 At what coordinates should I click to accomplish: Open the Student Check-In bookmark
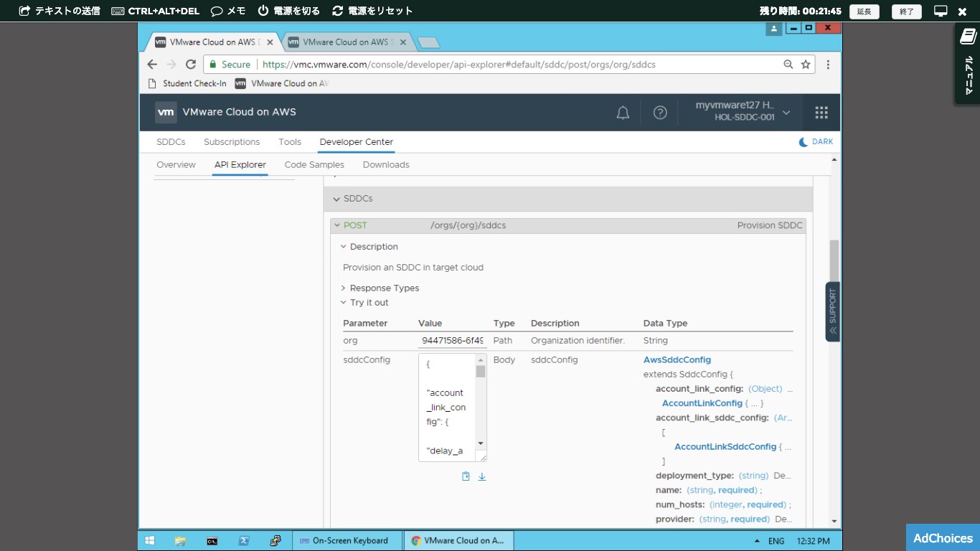click(187, 83)
